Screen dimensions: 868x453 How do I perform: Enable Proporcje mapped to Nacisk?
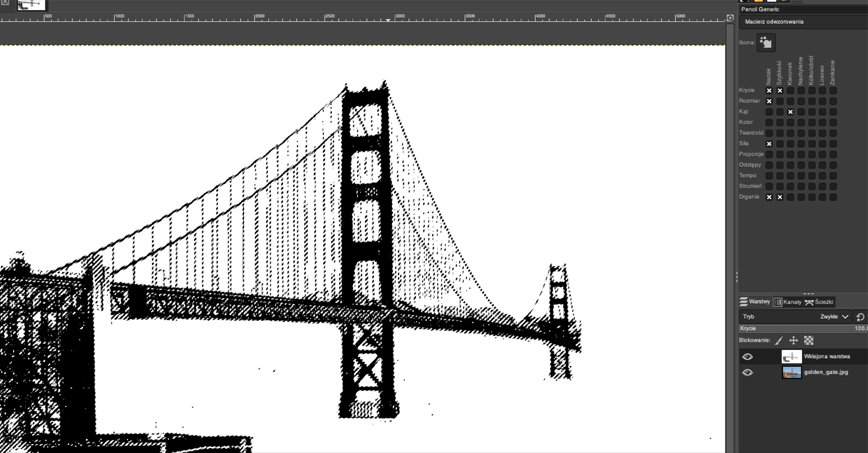tap(769, 154)
